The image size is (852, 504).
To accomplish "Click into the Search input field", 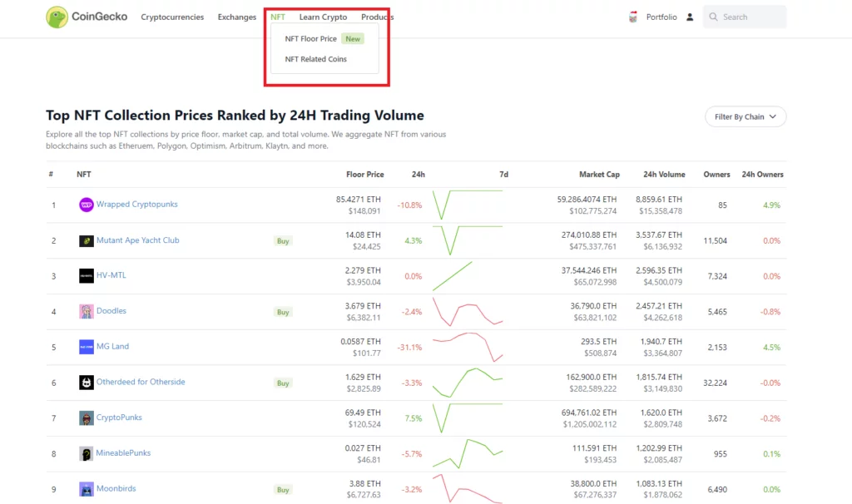I will point(750,17).
